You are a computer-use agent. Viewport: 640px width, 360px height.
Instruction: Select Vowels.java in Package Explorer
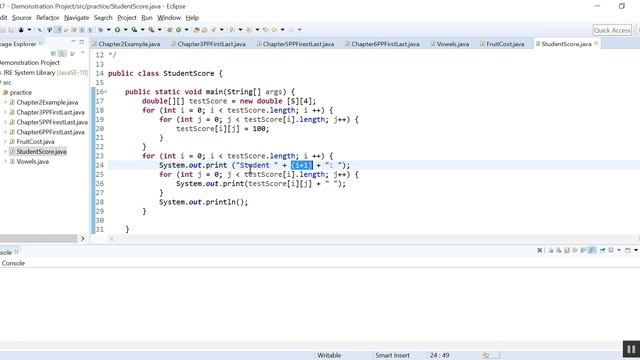coord(33,161)
